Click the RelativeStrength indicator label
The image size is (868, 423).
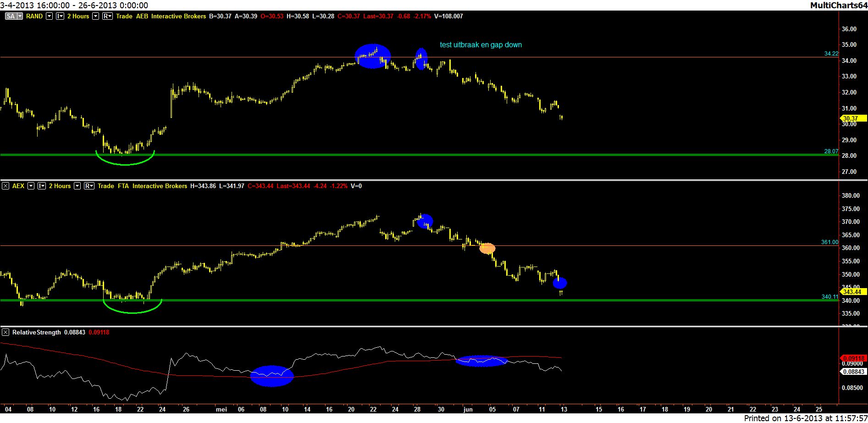(x=36, y=332)
